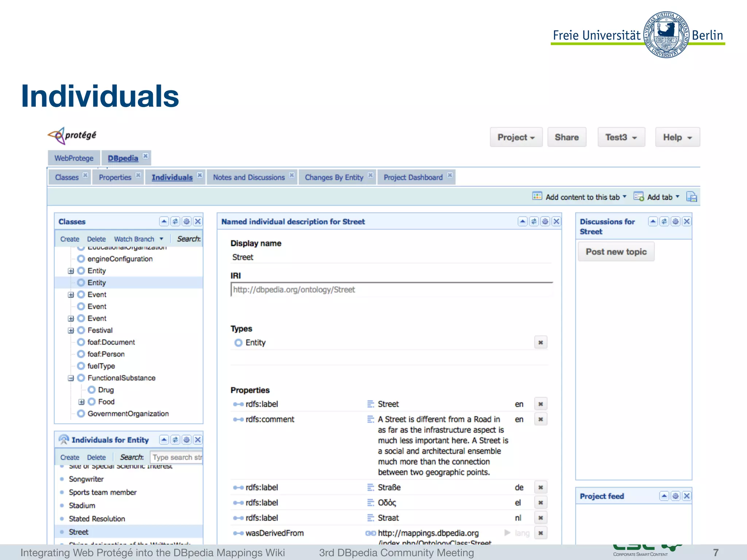
Task: Remove the Entity type with its x icon
Action: coord(541,342)
